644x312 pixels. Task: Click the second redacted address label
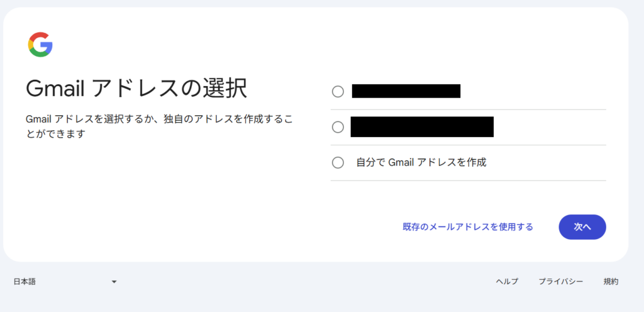pyautogui.click(x=422, y=127)
